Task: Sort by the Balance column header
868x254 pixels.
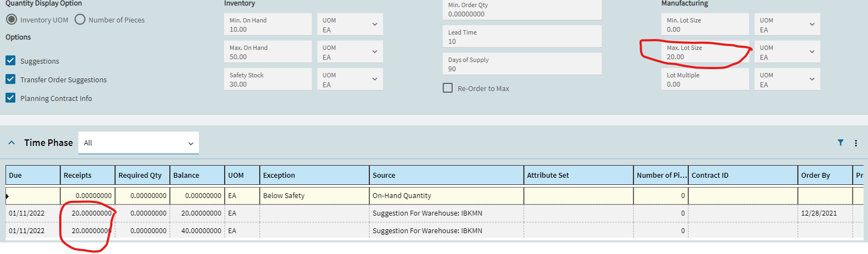Action: [197, 175]
